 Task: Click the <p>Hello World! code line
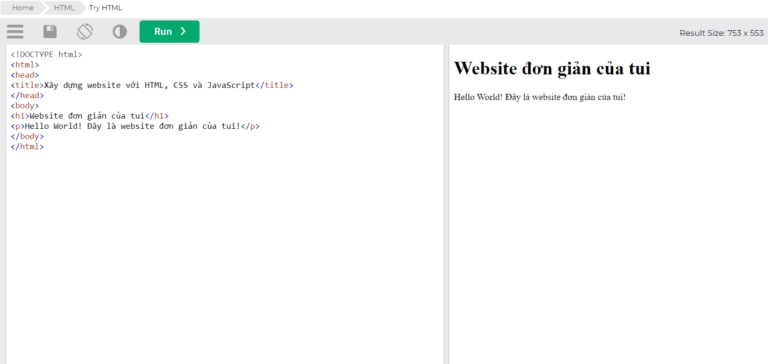click(135, 126)
